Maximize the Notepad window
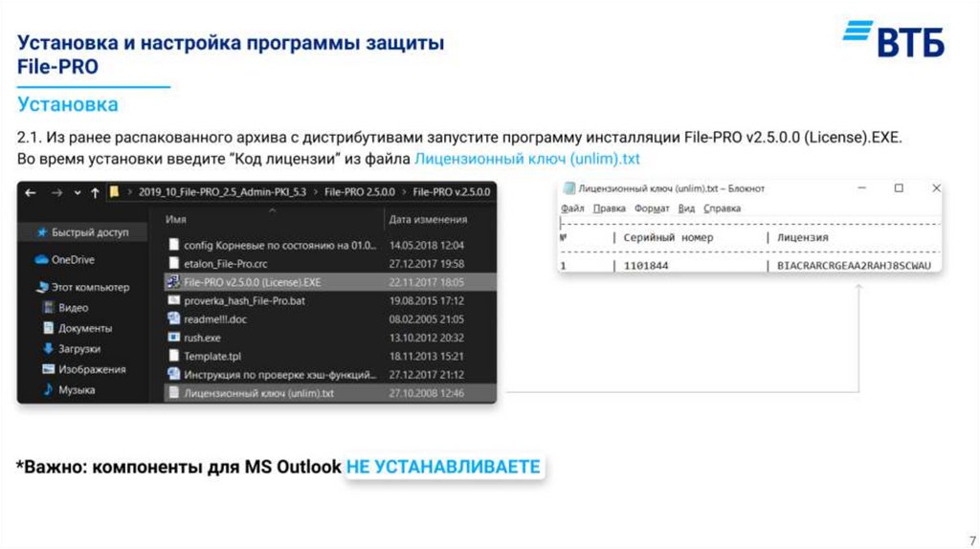This screenshot has height=549, width=980. pos(899,188)
